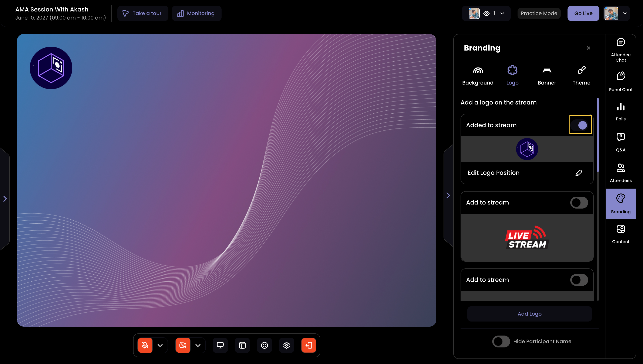Open the Q&A panel
643x364 pixels.
pyautogui.click(x=620, y=142)
